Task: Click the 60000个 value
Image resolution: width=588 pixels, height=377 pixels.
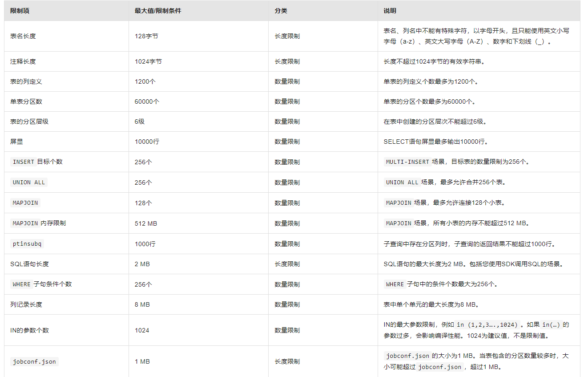Action: pyautogui.click(x=147, y=101)
